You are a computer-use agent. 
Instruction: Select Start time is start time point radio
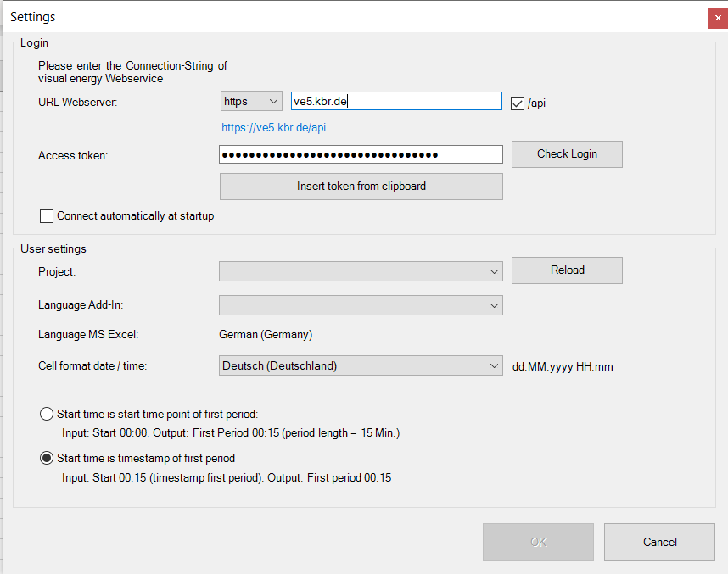coord(47,415)
